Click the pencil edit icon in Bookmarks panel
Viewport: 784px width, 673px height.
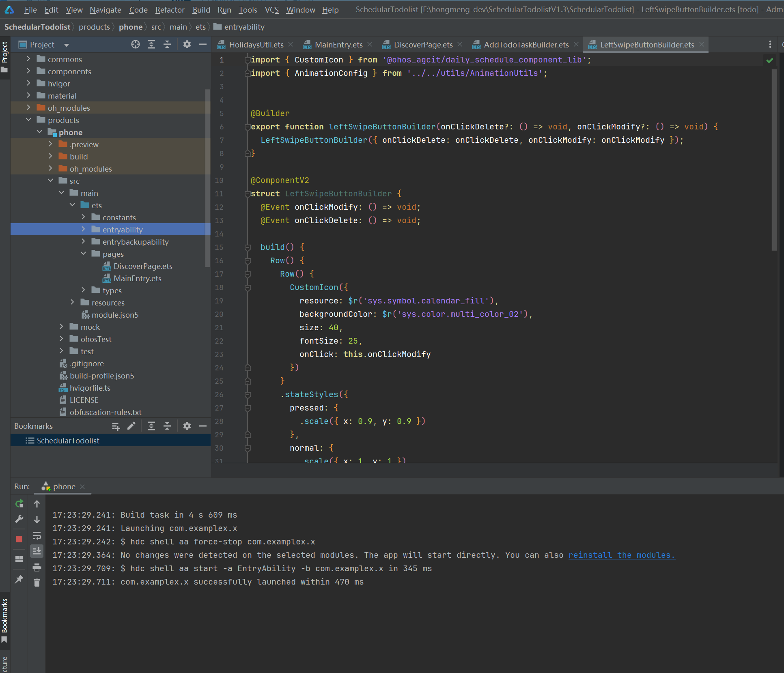(x=131, y=426)
